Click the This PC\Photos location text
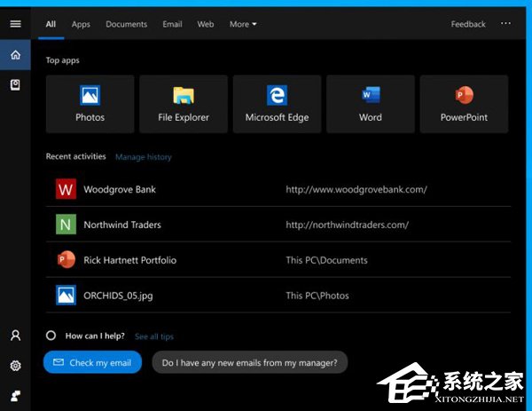This screenshot has width=532, height=411. point(317,296)
